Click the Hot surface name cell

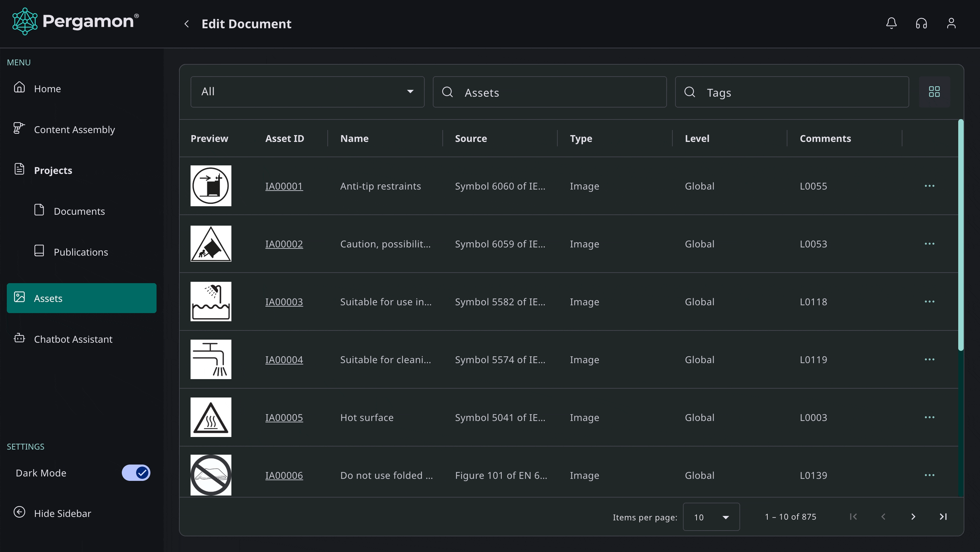coord(367,417)
